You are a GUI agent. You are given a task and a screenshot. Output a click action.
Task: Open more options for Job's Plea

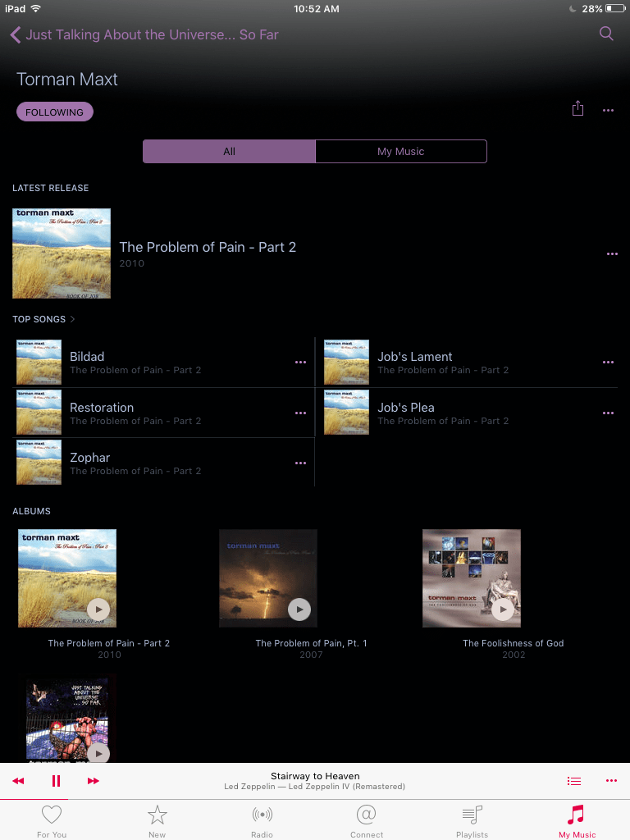(608, 413)
